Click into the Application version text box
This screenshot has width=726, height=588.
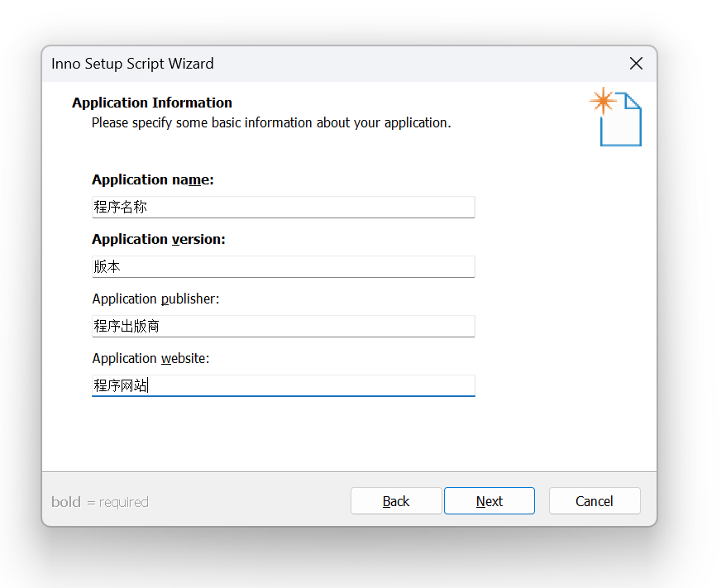[x=284, y=266]
